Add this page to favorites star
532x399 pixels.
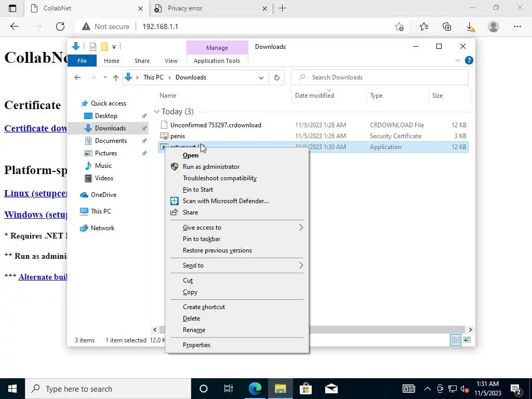pos(400,26)
